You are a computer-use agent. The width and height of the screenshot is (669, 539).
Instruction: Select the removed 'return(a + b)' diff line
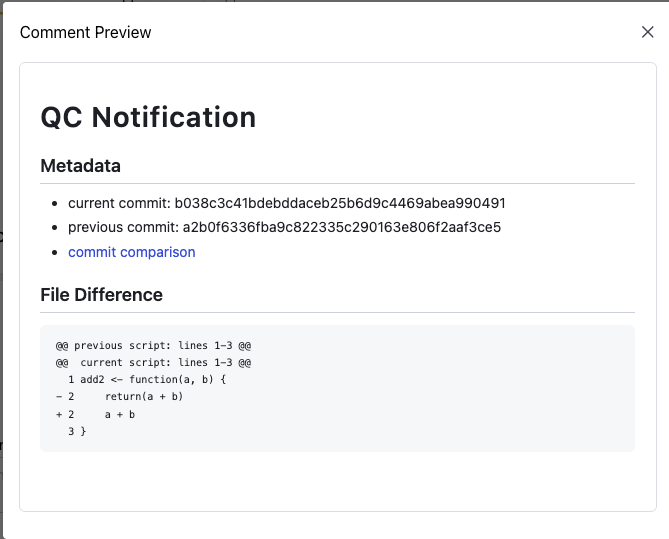pyautogui.click(x=144, y=397)
